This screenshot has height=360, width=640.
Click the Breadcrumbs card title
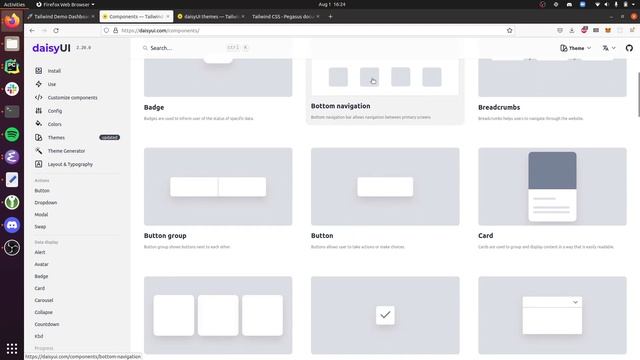click(x=499, y=107)
